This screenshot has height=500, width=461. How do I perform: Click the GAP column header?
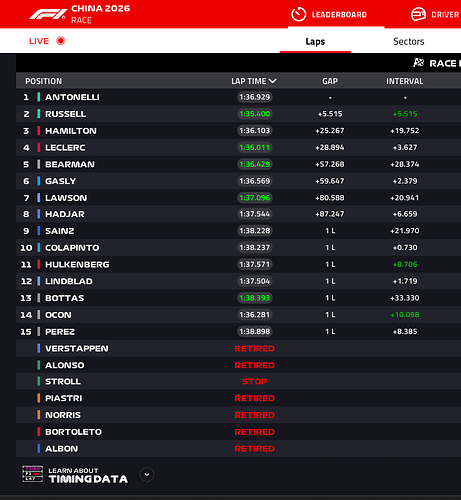click(330, 81)
